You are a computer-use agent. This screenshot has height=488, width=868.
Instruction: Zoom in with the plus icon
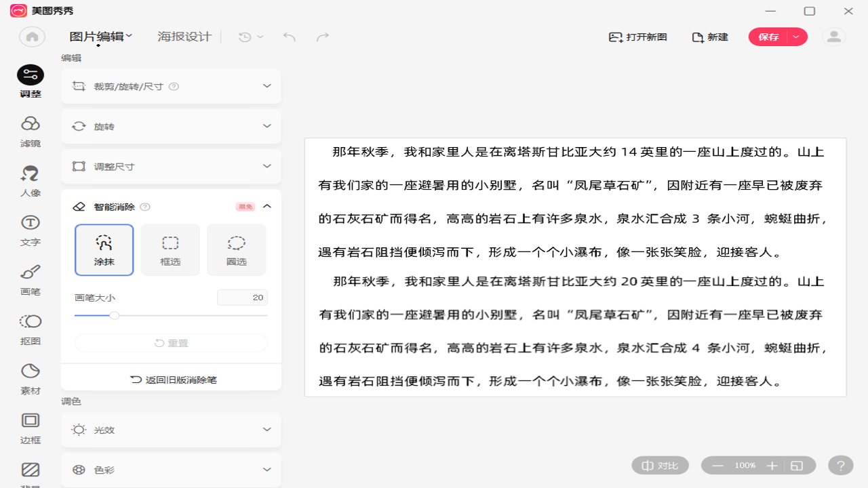click(x=772, y=466)
